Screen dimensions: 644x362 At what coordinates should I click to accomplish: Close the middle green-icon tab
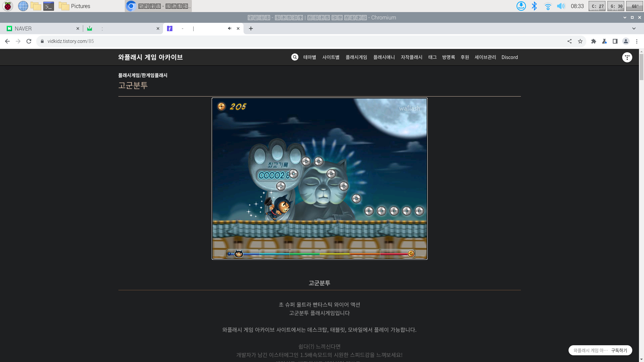158,28
